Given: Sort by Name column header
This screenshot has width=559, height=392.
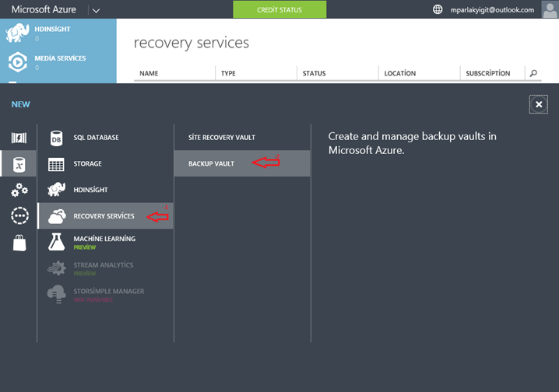Looking at the screenshot, I should click(x=149, y=73).
